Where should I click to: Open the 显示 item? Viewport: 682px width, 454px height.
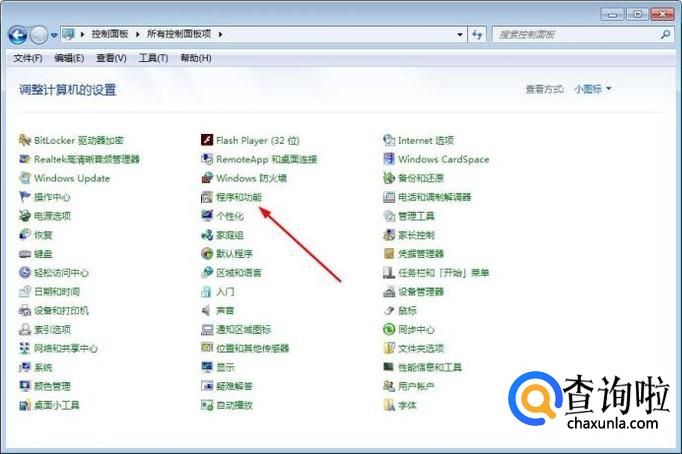point(218,367)
